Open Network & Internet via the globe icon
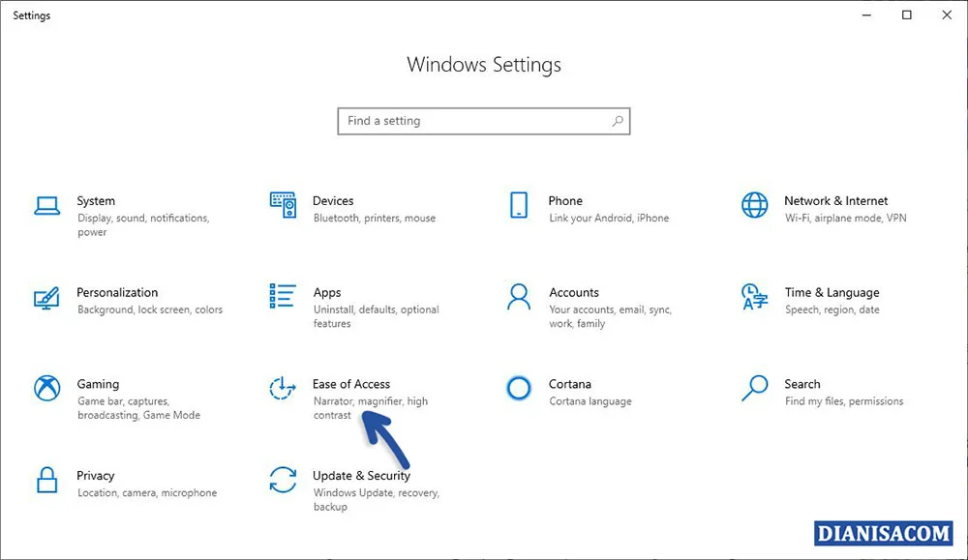Screen dimensions: 968x560 (x=754, y=207)
